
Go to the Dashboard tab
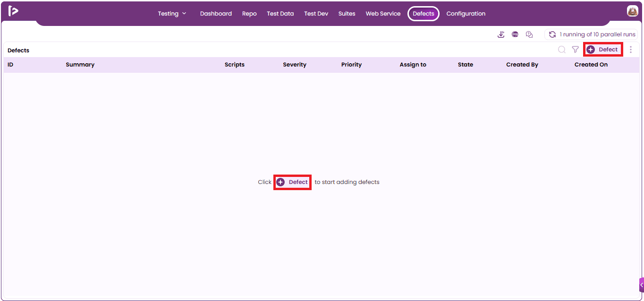coord(216,14)
